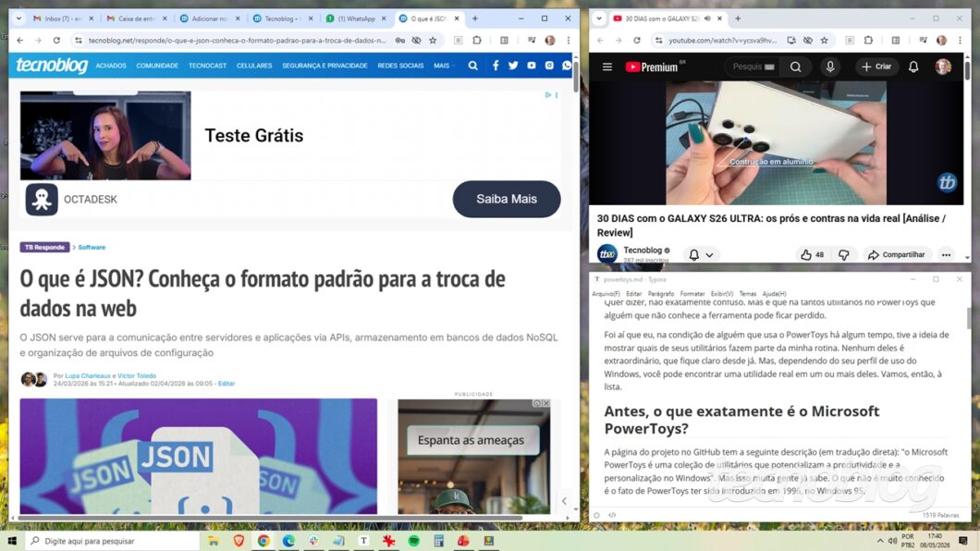Open the Parágrafo menu in Typora
Image resolution: width=980 pixels, height=551 pixels.
click(x=661, y=294)
